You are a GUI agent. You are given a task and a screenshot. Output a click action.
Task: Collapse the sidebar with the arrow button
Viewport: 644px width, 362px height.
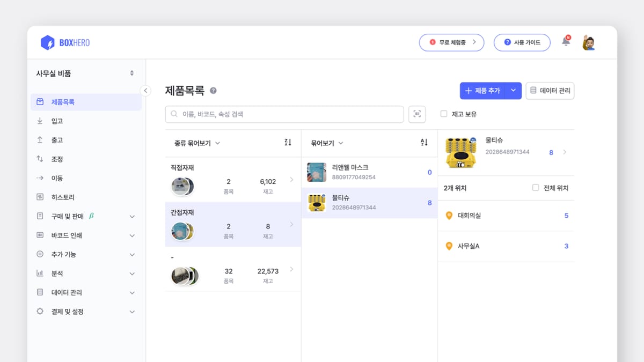pyautogui.click(x=145, y=91)
